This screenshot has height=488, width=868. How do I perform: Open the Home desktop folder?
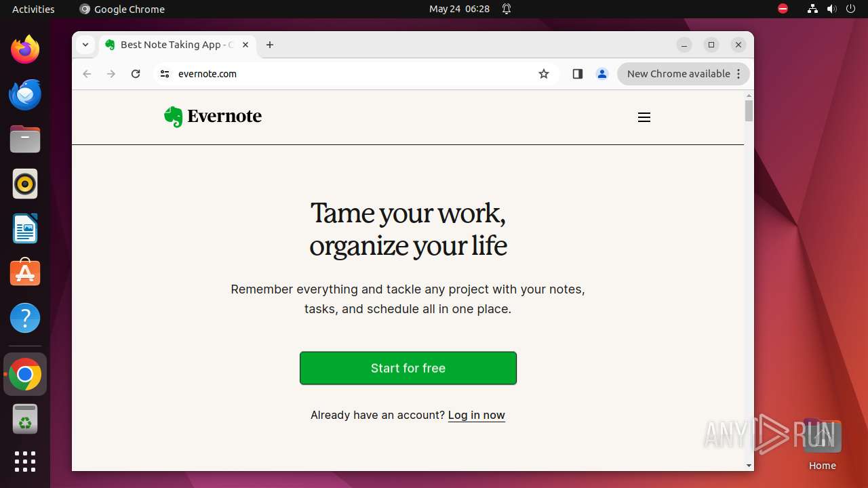click(822, 444)
